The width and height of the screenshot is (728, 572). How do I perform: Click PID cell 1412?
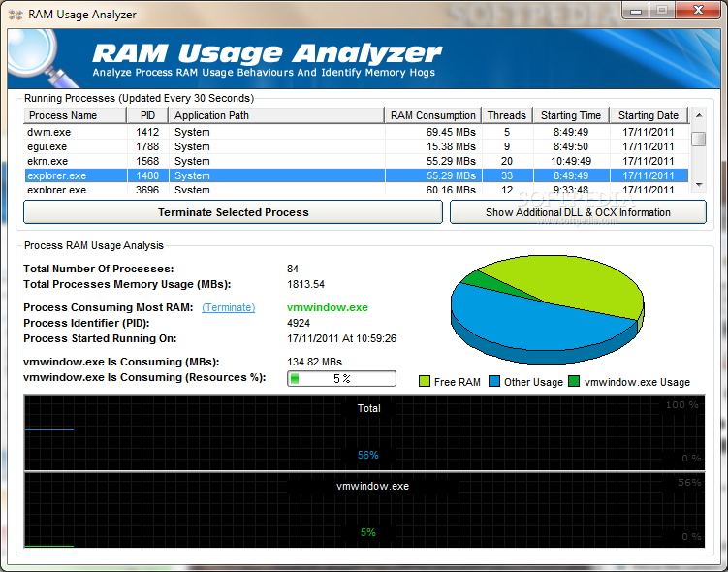147,132
